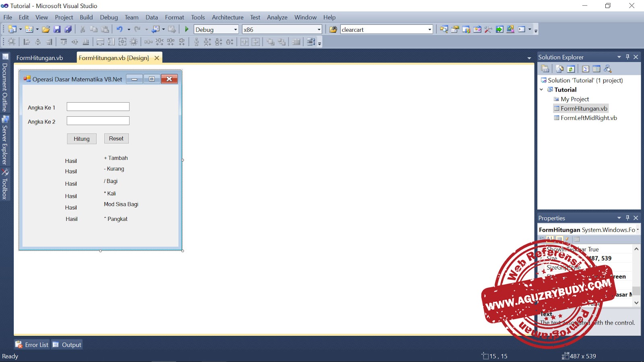Click the Make Same Width layout icon
This screenshot has width=644, height=362.
point(100,42)
